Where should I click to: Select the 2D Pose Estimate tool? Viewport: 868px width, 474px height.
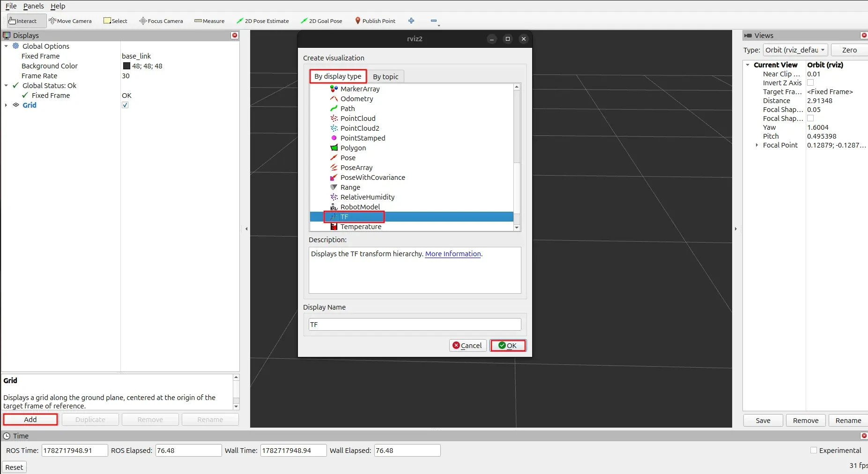tap(263, 21)
